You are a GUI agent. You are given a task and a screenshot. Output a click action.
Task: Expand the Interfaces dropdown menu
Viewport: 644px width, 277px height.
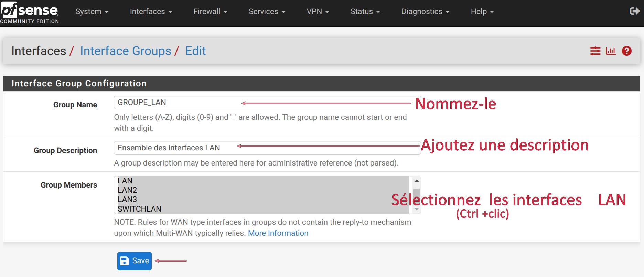coord(151,12)
